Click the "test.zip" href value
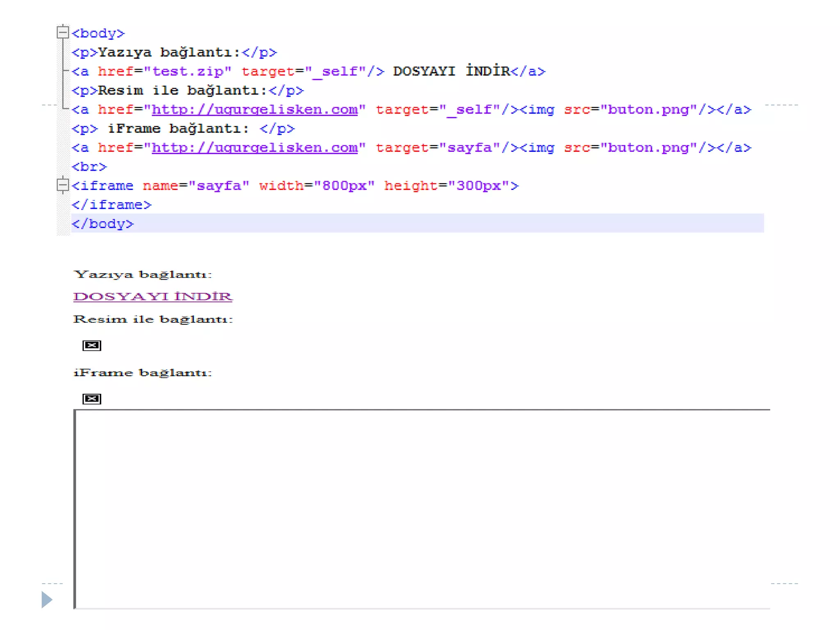840x630 pixels. coord(188,71)
